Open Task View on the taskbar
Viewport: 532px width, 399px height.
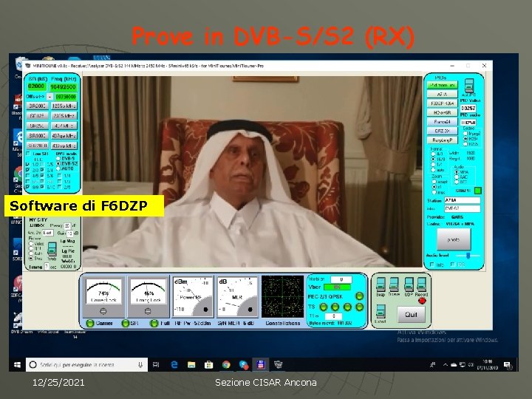pyautogui.click(x=156, y=365)
